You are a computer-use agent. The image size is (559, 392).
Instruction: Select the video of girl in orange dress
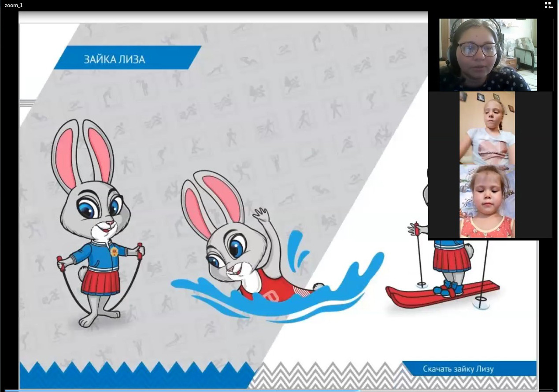click(x=487, y=201)
